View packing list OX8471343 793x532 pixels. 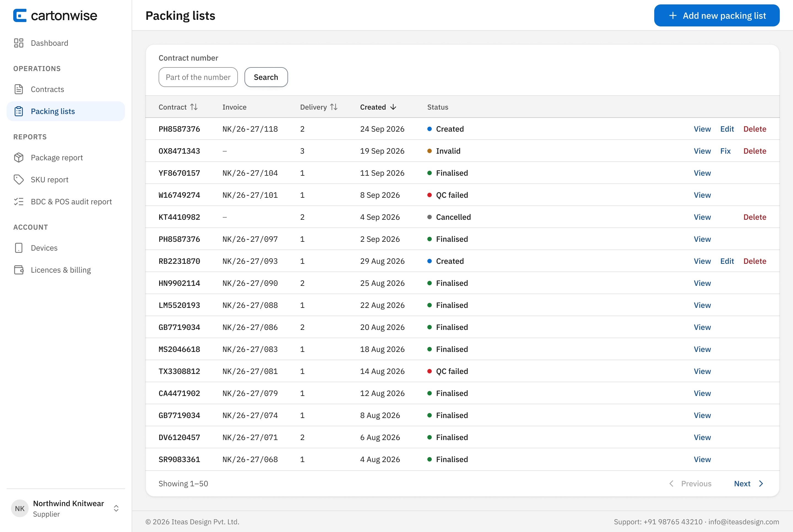(x=702, y=151)
